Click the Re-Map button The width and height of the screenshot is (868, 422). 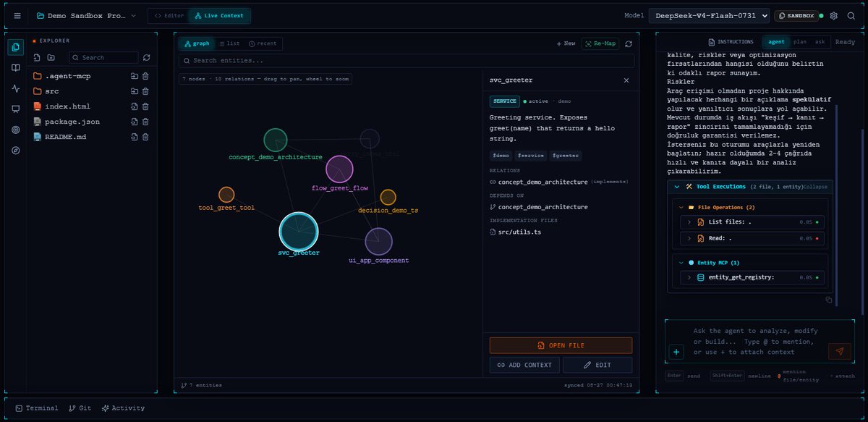tap(601, 43)
